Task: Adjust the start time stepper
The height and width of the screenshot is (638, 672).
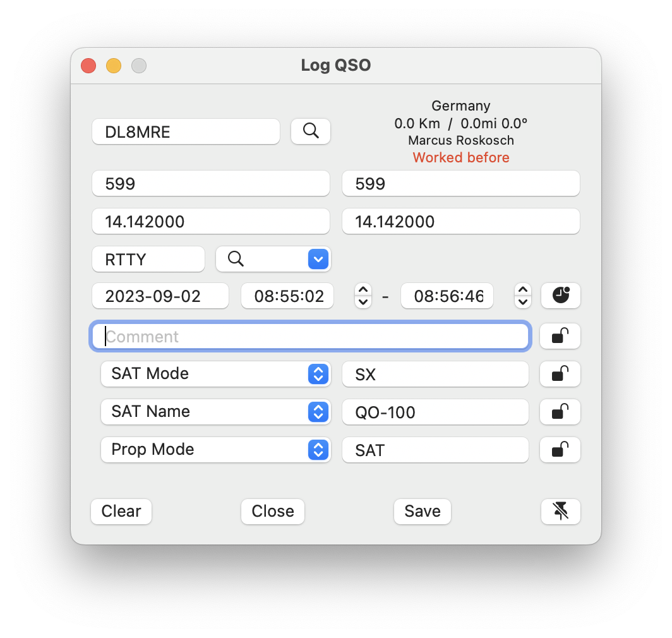Action: pos(363,296)
